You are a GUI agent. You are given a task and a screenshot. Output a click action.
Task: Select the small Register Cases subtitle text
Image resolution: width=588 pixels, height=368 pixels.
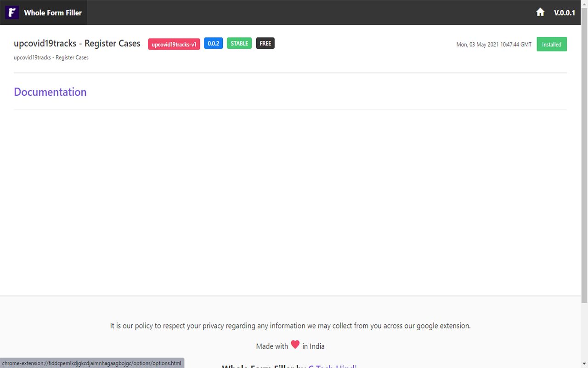pos(51,58)
